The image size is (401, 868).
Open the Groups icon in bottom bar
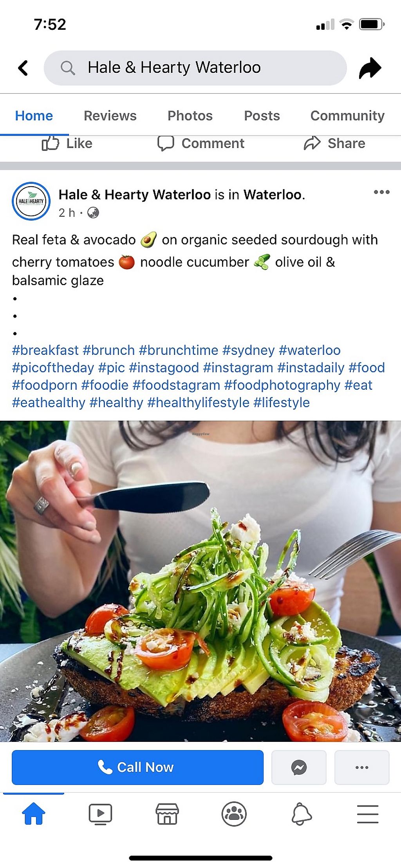[234, 814]
